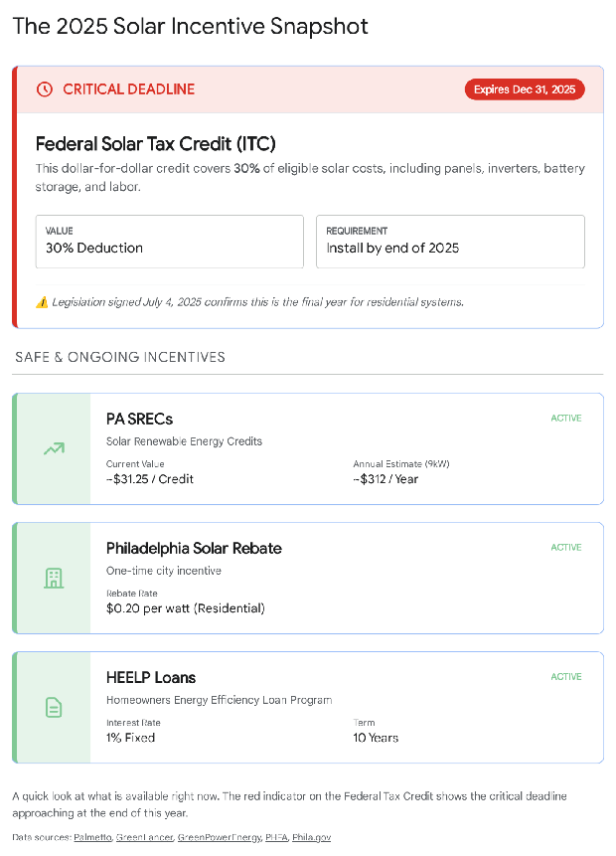
Task: Open the PHFA data source link
Action: [x=276, y=837]
